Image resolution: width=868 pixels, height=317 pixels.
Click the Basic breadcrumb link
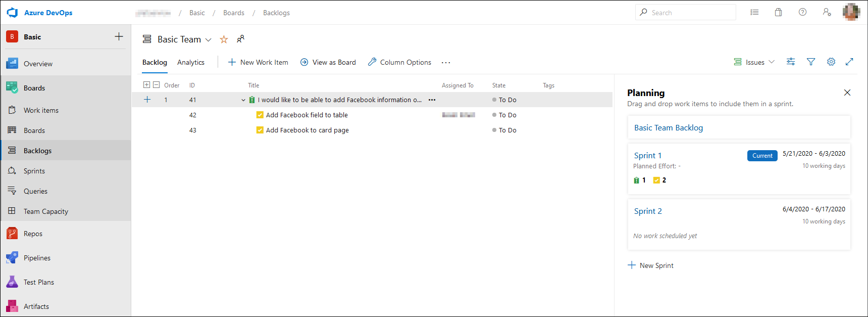point(197,13)
